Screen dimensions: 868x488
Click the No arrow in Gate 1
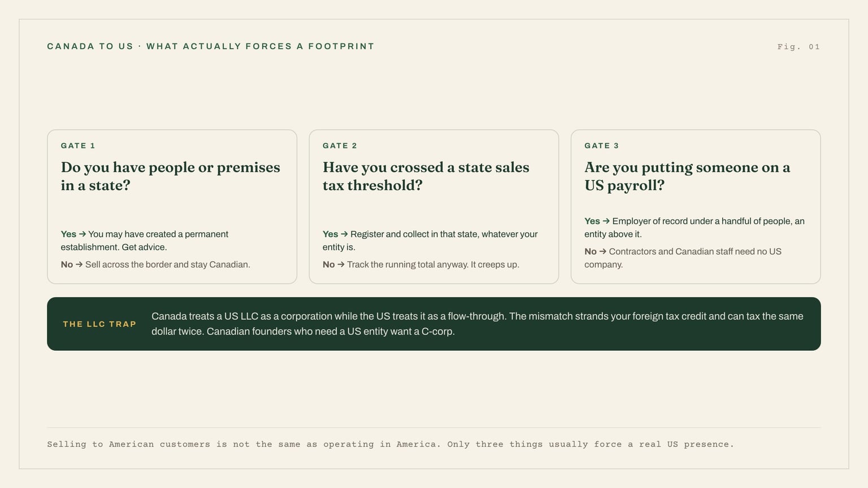pos(79,264)
